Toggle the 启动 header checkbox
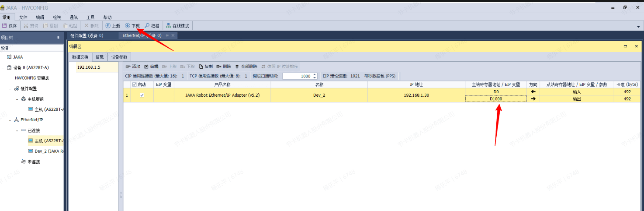This screenshot has height=211, width=644. [x=135, y=84]
